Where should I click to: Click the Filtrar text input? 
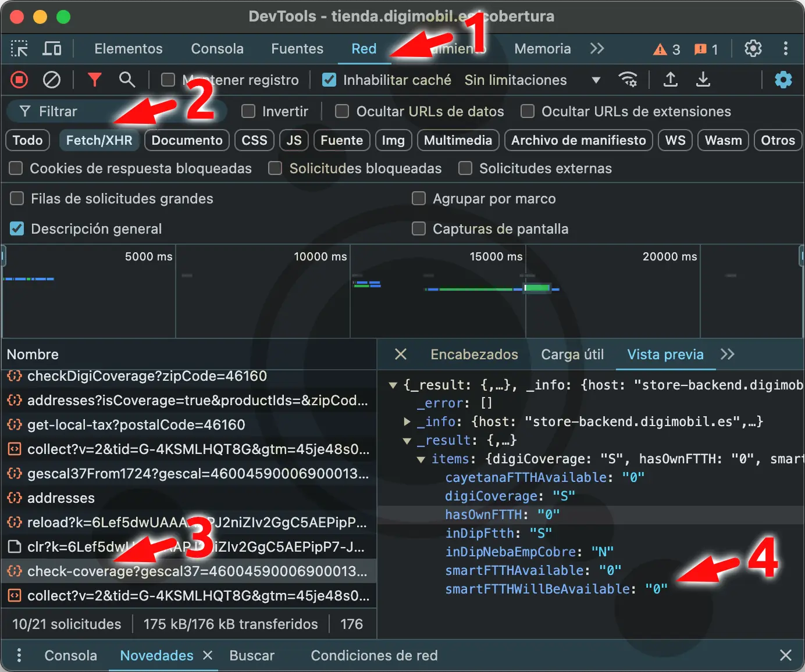(116, 111)
